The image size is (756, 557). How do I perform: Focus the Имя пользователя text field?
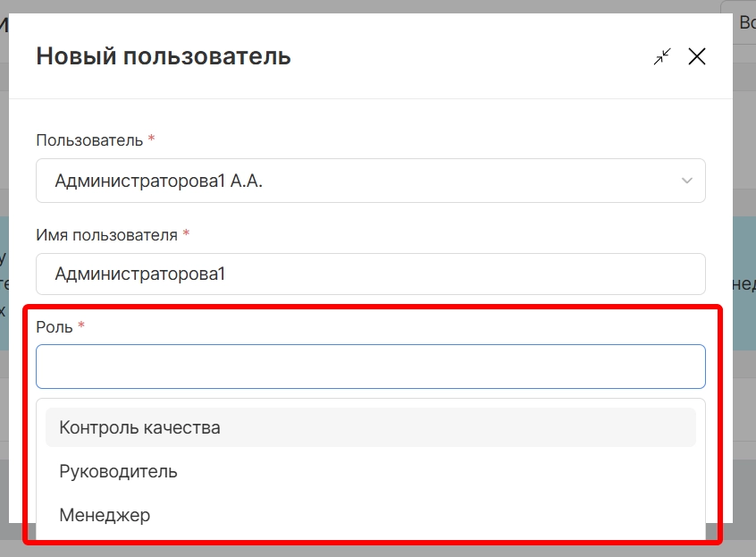[x=370, y=274]
